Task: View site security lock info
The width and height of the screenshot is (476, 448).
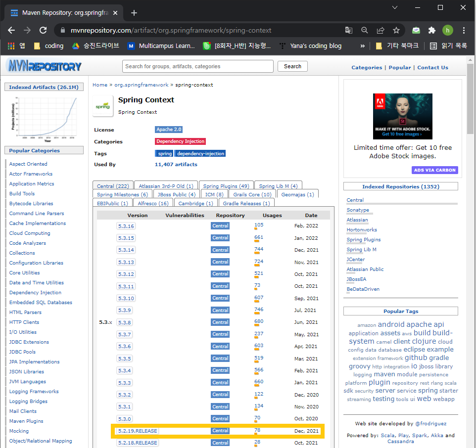Action: 63,30
